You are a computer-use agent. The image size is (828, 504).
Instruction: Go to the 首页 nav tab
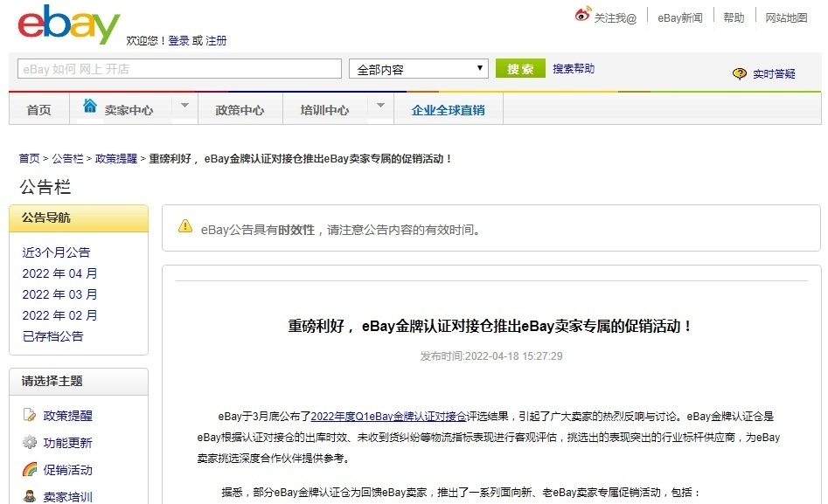click(x=39, y=110)
